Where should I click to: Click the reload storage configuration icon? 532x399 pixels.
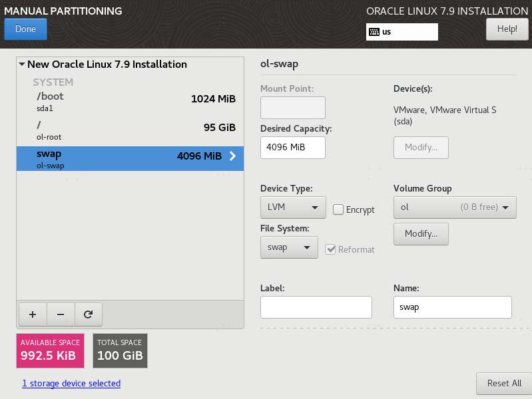click(x=87, y=313)
